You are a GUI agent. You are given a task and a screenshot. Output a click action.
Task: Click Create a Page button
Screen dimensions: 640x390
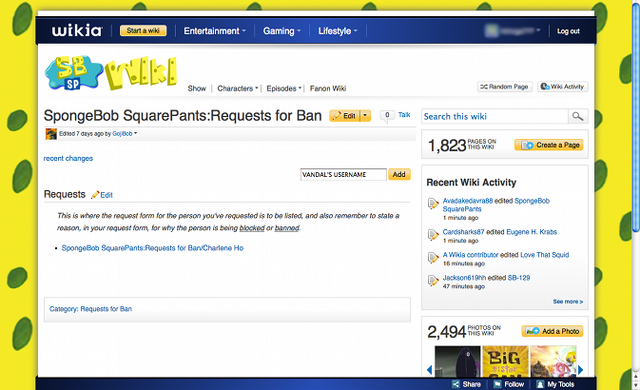[549, 145]
